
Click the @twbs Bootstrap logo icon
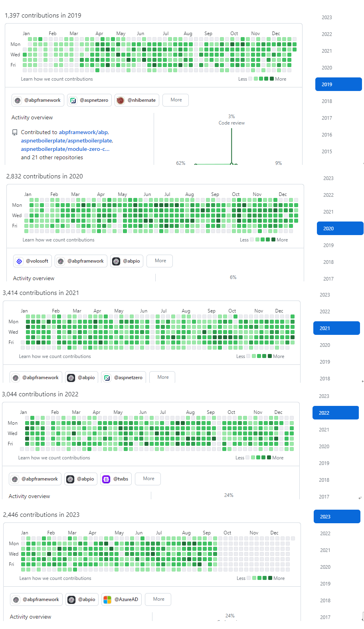pyautogui.click(x=106, y=479)
